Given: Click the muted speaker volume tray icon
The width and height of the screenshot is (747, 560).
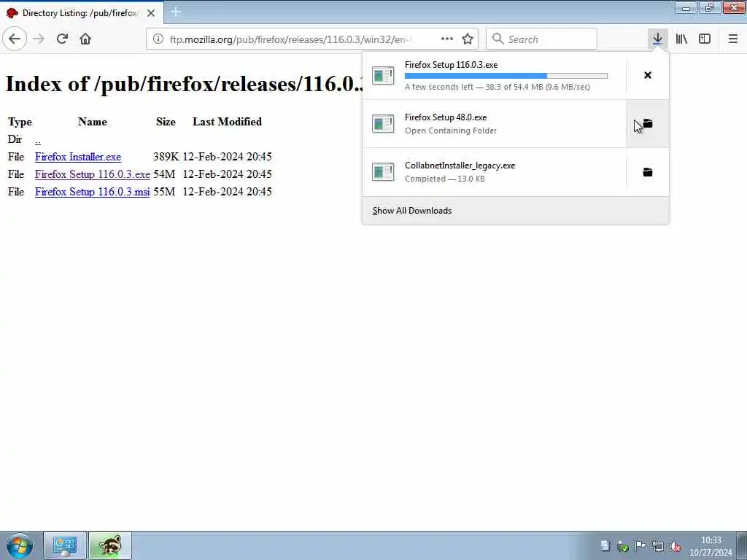Looking at the screenshot, I should pyautogui.click(x=675, y=547).
